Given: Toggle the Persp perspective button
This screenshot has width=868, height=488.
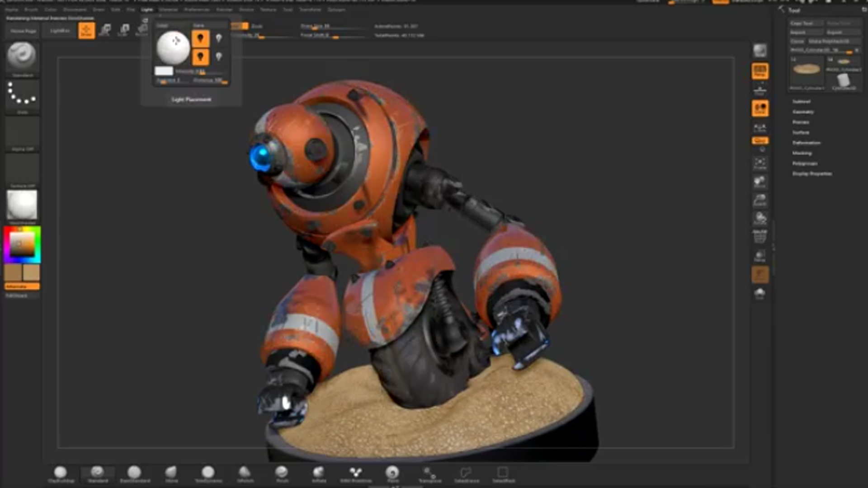Looking at the screenshot, I should click(760, 71).
